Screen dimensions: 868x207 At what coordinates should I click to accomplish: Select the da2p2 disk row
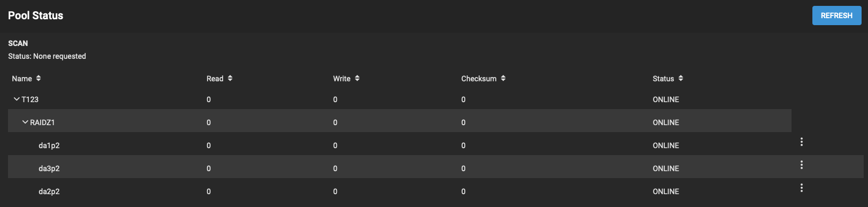(400, 191)
